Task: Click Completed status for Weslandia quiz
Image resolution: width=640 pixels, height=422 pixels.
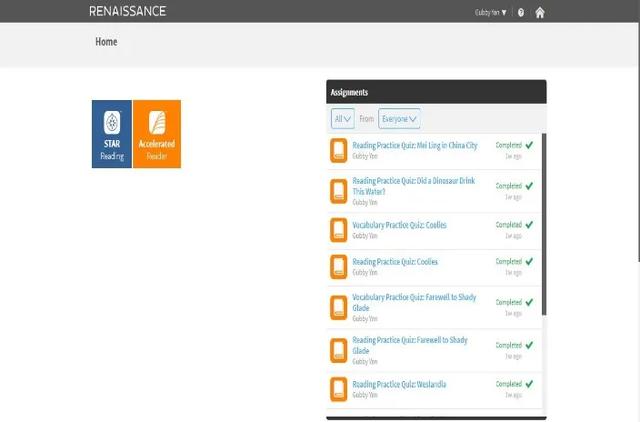Action: pos(509,384)
